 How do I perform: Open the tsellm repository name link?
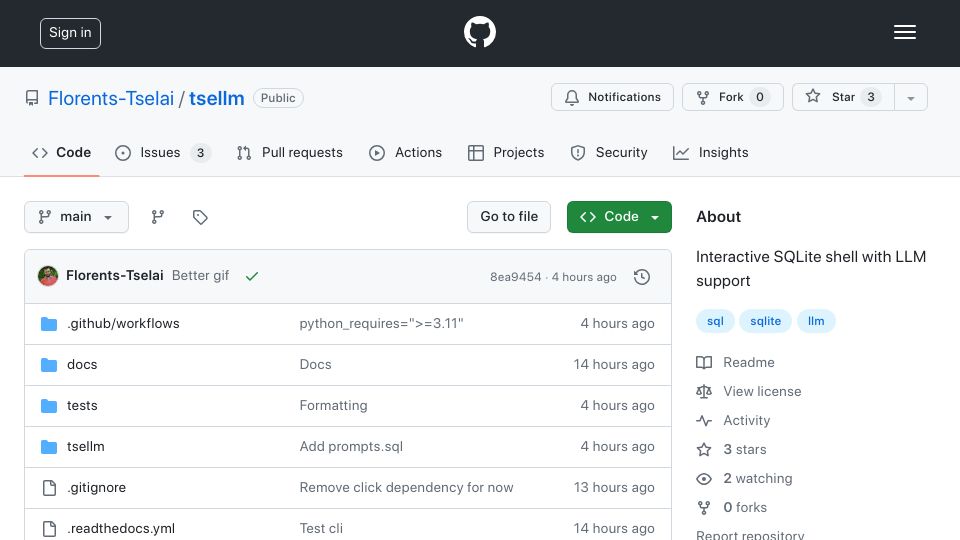[217, 98]
